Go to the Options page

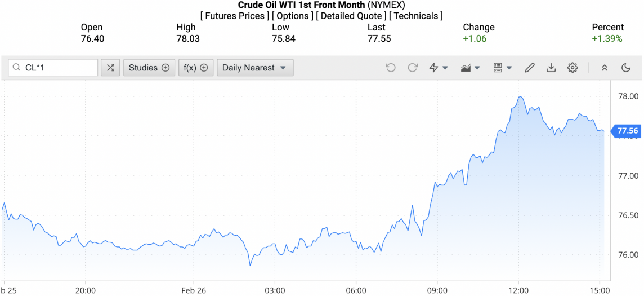click(x=292, y=16)
